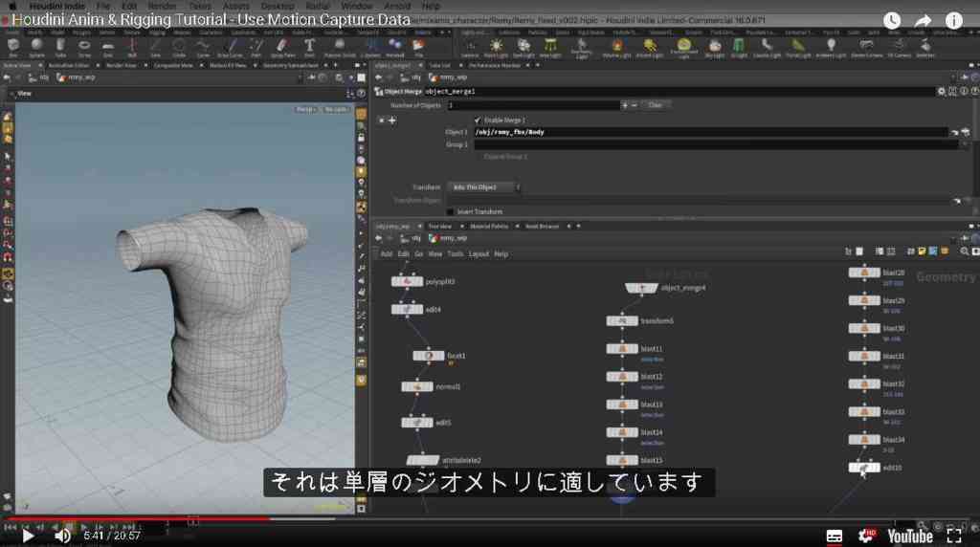Screen dimensions: 980x547
Task: Toggle the Enable Merge 1 checkbox
Action: point(478,120)
